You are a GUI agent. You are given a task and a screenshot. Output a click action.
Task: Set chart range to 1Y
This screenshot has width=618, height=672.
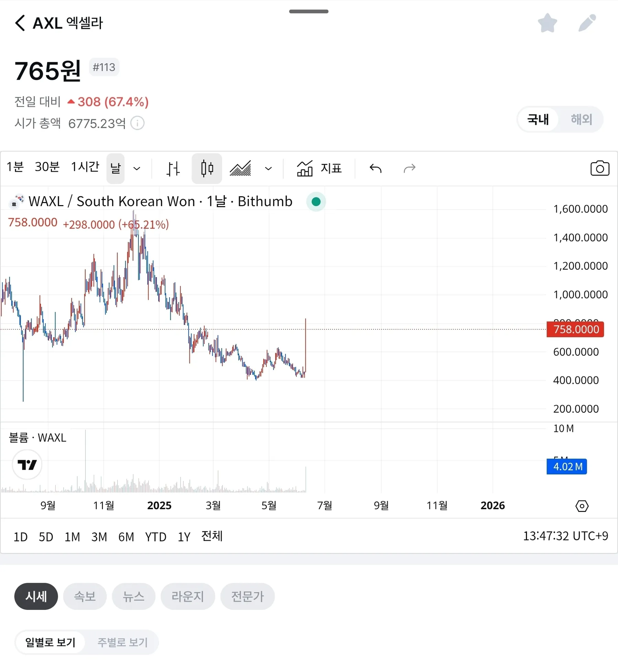tap(184, 537)
